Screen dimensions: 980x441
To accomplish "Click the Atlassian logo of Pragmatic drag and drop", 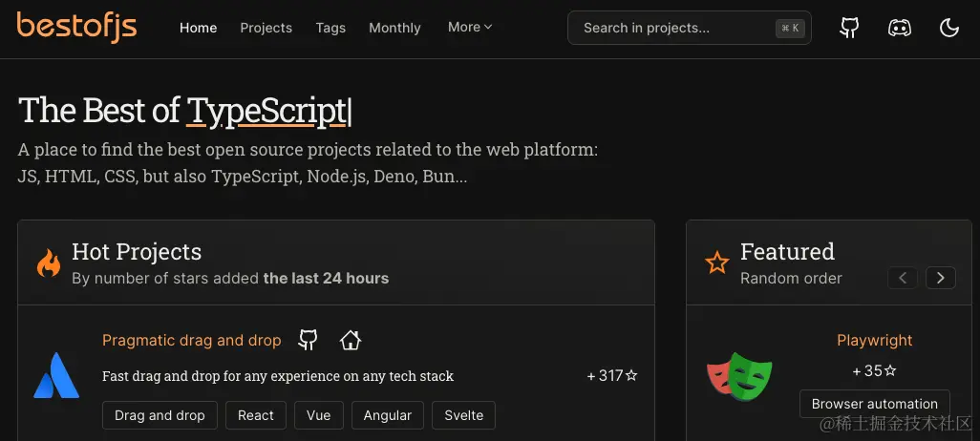I will [56, 375].
